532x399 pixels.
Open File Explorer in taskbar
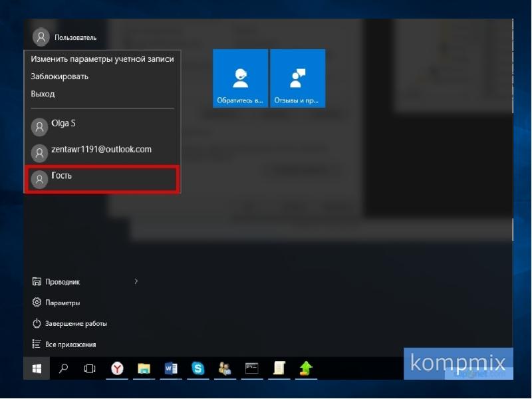[144, 368]
